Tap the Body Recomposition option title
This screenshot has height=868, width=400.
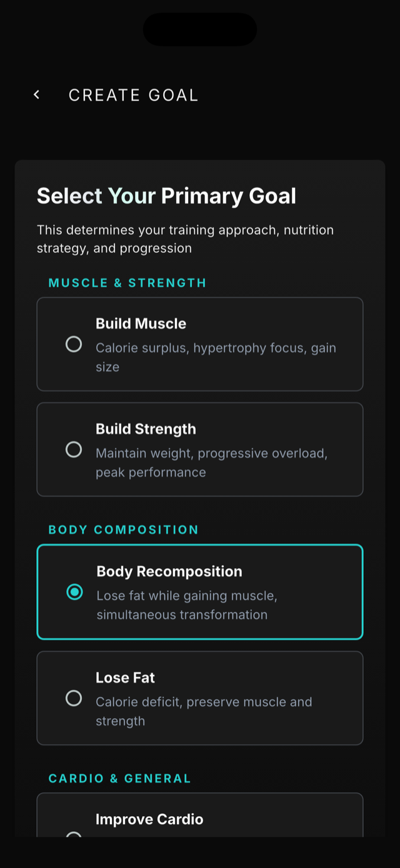[x=169, y=571]
